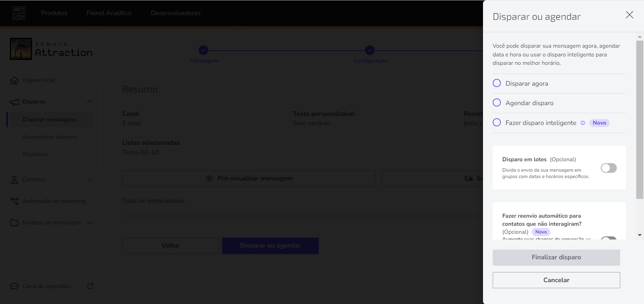The height and width of the screenshot is (304, 644).
Task: Select the Agendar disparo radio option
Action: coord(497,102)
